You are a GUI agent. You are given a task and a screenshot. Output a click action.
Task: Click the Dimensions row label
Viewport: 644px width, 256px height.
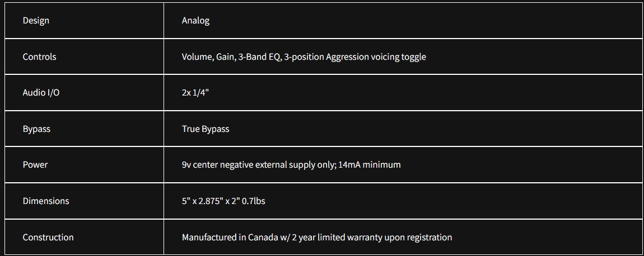[46, 201]
